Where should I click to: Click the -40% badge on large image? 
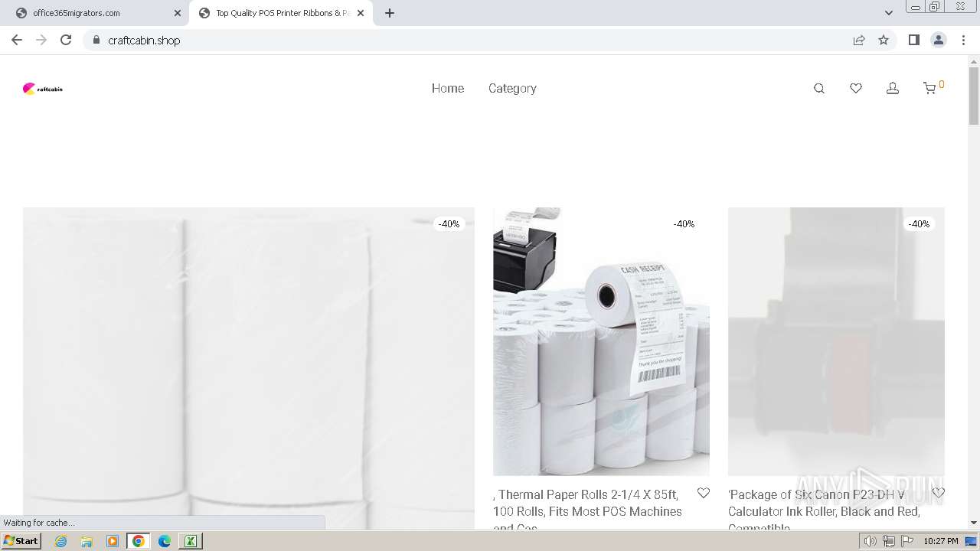coord(449,224)
